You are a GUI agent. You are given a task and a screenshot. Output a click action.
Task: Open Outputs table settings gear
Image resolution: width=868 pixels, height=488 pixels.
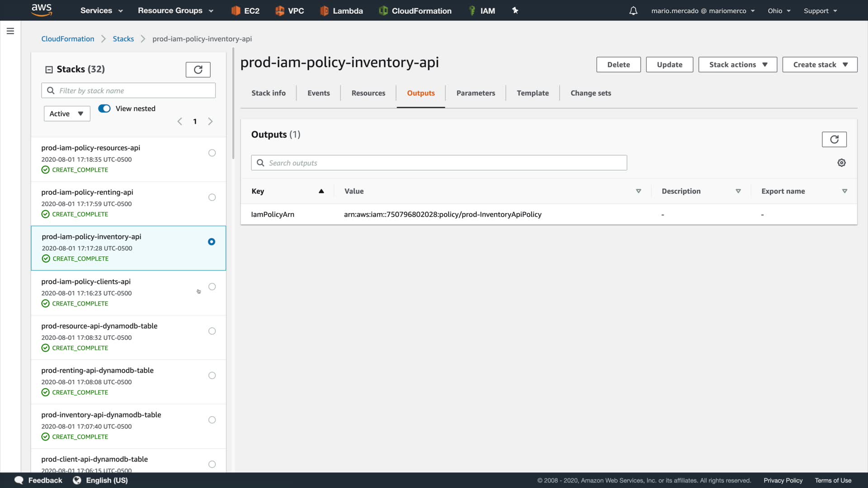841,163
